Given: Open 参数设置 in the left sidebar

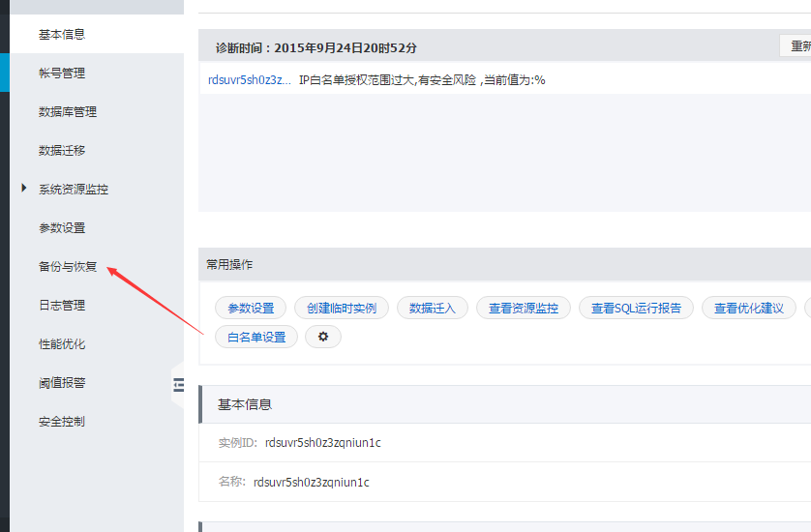Looking at the screenshot, I should pyautogui.click(x=62, y=228).
